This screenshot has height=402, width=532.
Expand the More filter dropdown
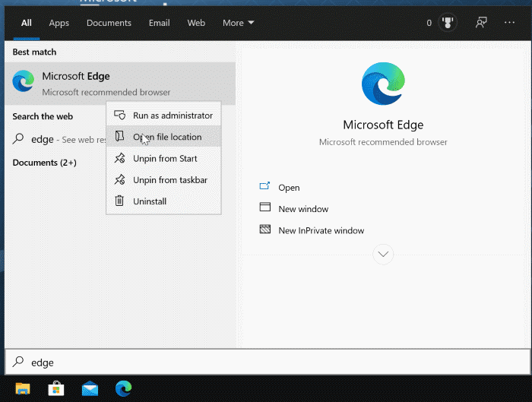pyautogui.click(x=238, y=23)
